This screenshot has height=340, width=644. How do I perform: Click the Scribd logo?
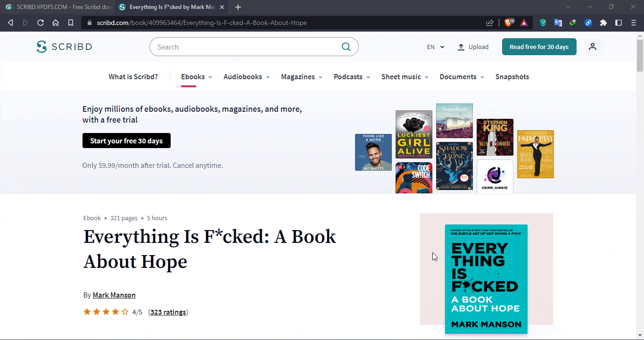point(64,47)
